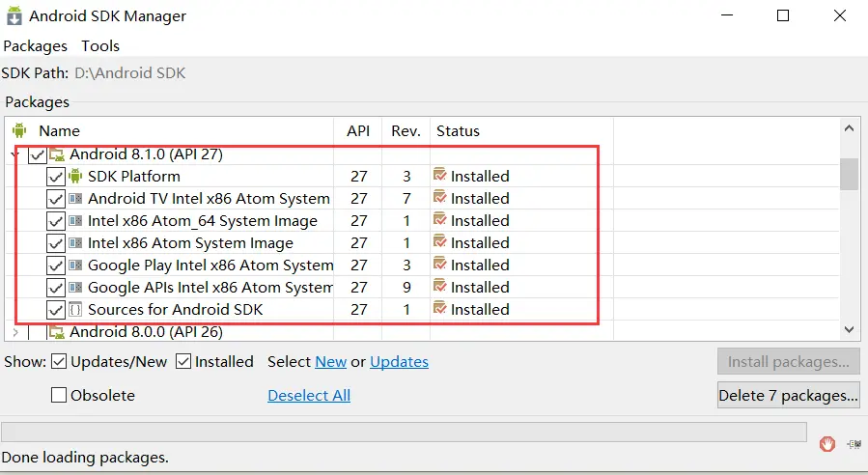Click the Android 8.1.0 folder icon
Viewport: 868px width, 475px height.
57,154
